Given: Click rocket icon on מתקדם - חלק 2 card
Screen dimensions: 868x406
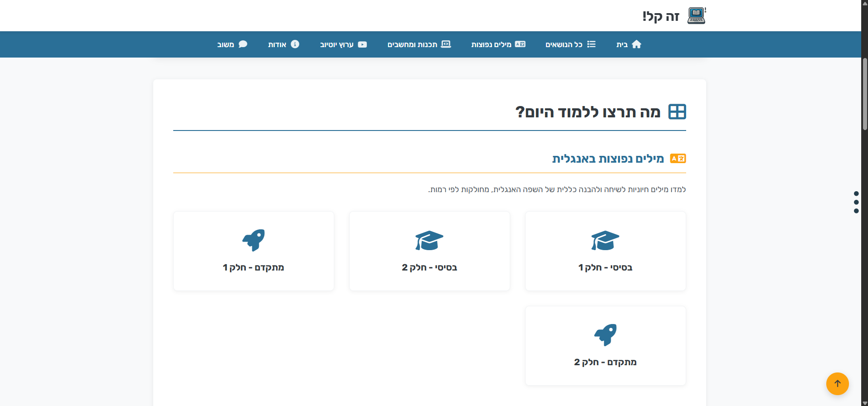Looking at the screenshot, I should tap(605, 335).
